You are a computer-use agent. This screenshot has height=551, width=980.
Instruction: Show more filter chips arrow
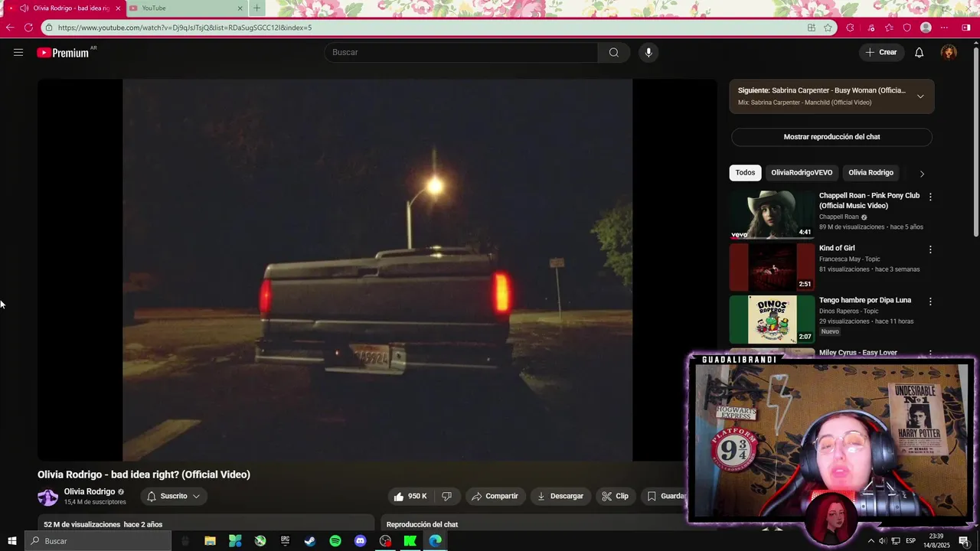(922, 174)
